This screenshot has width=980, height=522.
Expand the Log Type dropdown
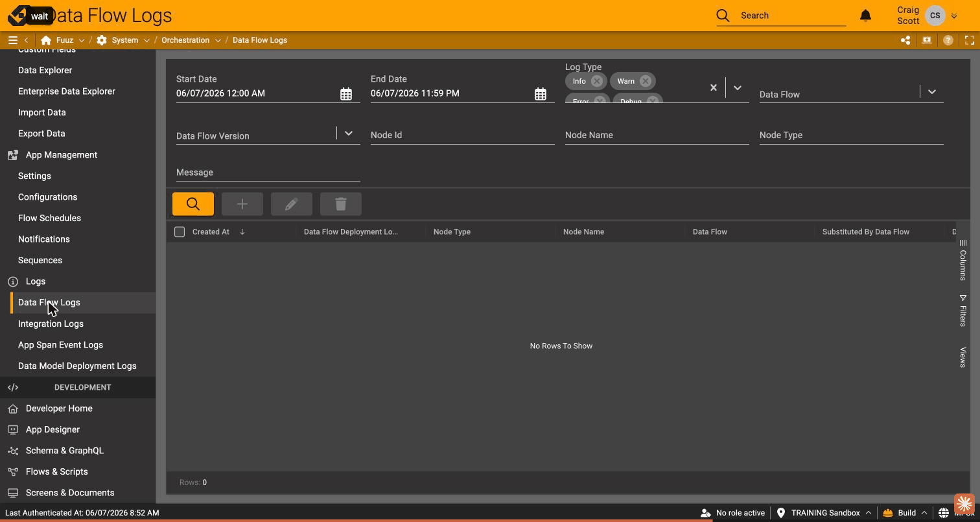[738, 88]
